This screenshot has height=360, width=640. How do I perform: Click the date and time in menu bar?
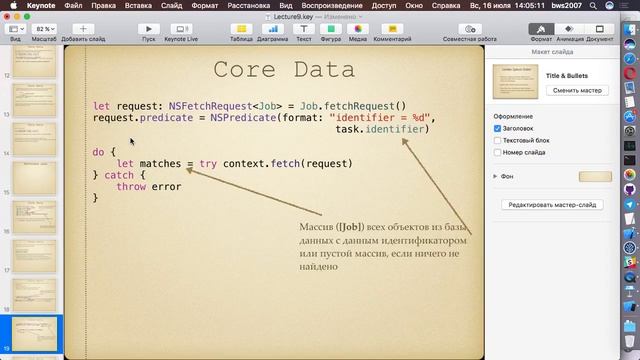(507, 6)
